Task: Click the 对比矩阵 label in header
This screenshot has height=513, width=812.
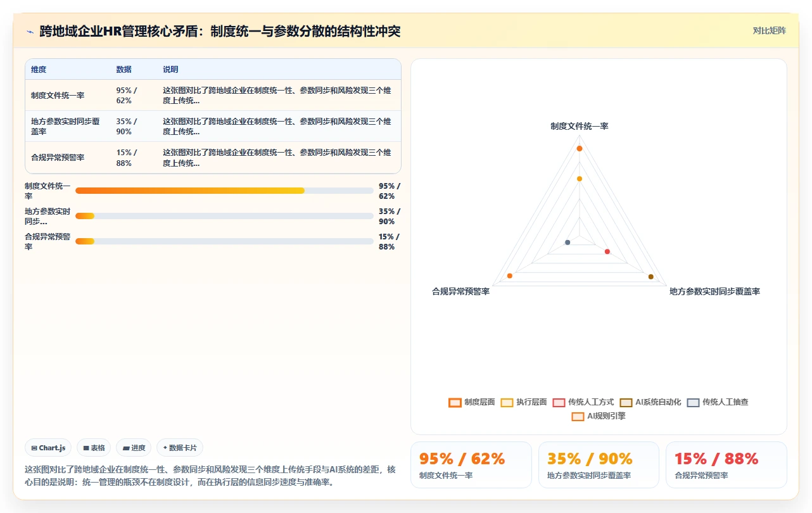Action: (769, 30)
